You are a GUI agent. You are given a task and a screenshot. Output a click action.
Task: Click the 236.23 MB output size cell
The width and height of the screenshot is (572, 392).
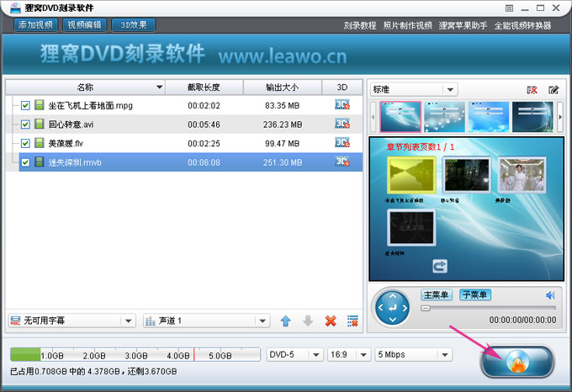click(283, 124)
